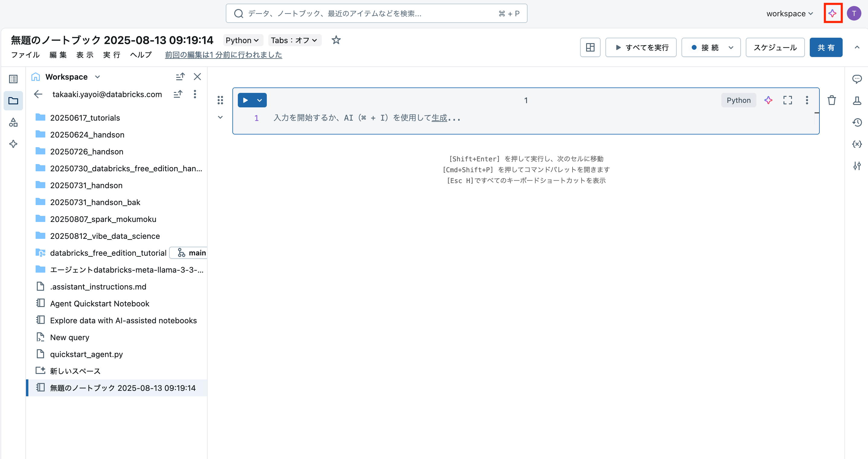Toggle Tabs setting from off

[294, 40]
